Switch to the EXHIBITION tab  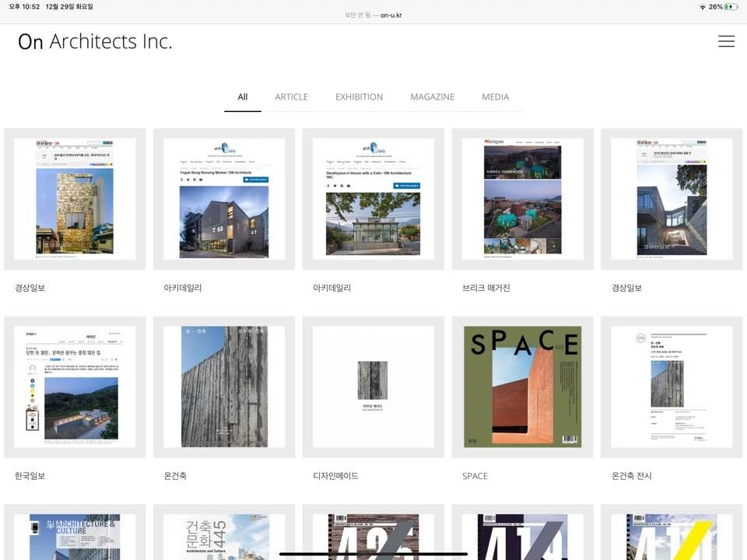pyautogui.click(x=359, y=96)
